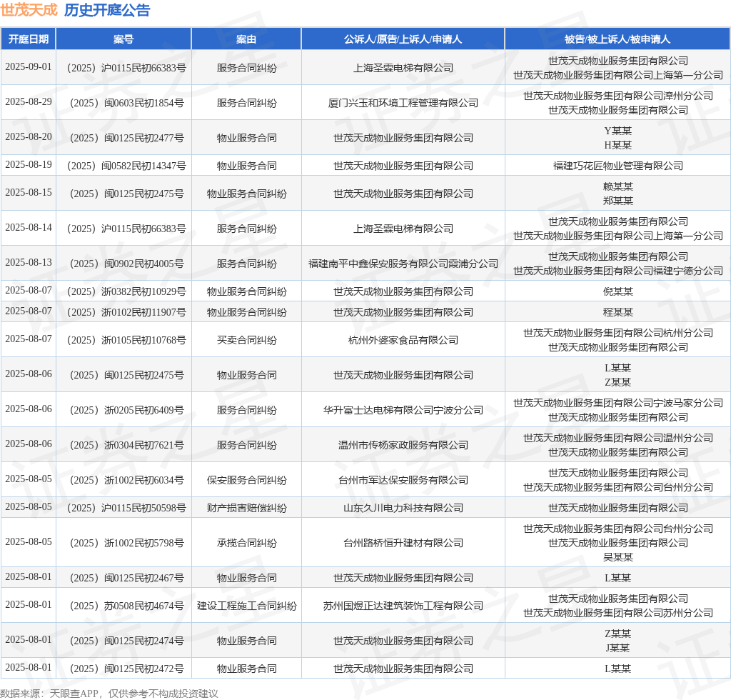Select date cell 2025-09-01
The image size is (731, 700).
[29, 66]
